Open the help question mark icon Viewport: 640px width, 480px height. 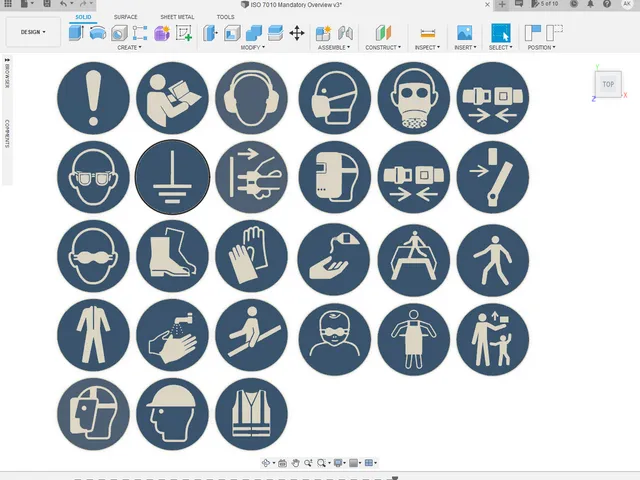[607, 4]
